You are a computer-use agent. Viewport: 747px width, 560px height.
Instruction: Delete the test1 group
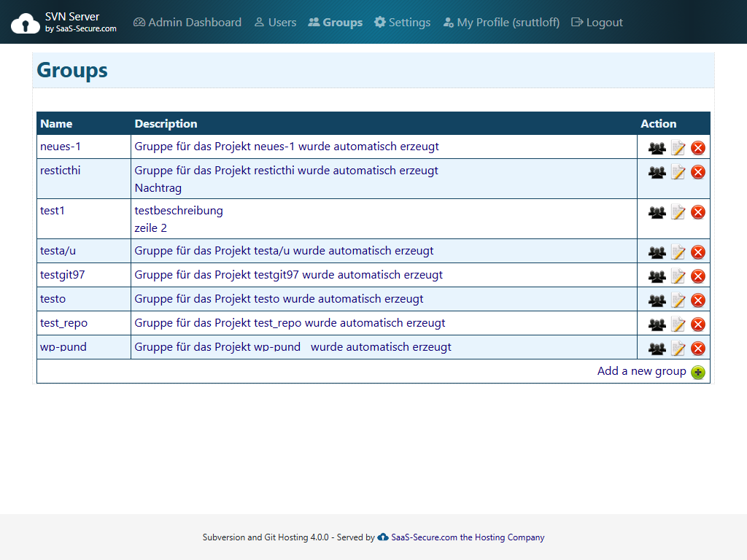[x=698, y=212]
